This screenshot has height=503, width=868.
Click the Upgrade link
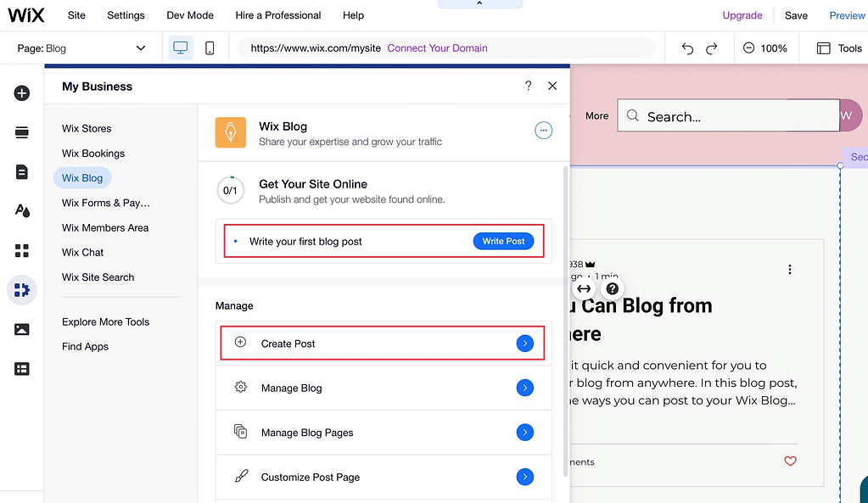click(742, 15)
